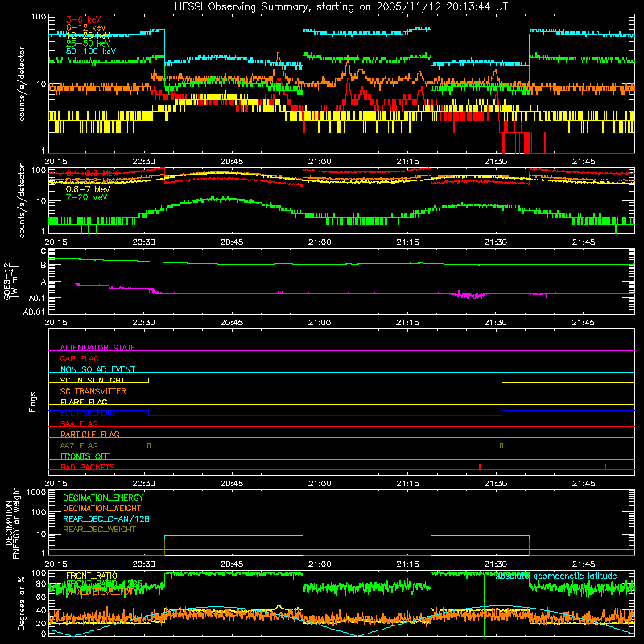Click the Degrees or % axis title
644x644 pixels.
tap(21, 603)
